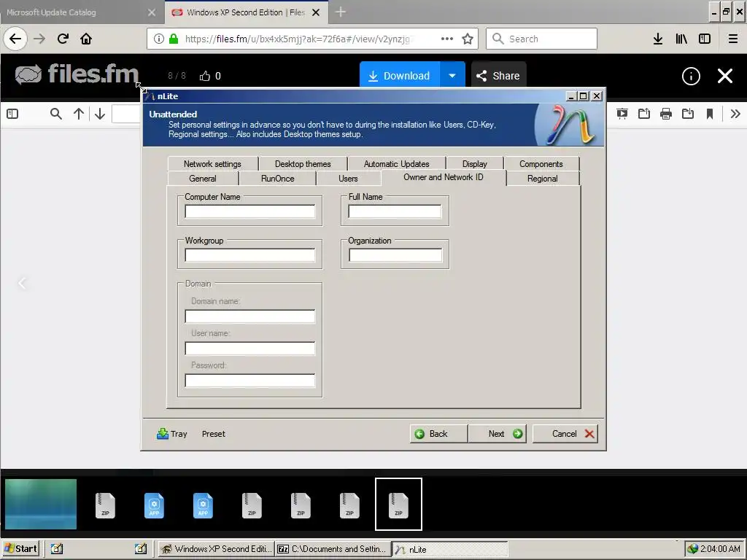Toggle Firefox sidebar icon
Image resolution: width=747 pixels, height=560 pixels.
[705, 39]
